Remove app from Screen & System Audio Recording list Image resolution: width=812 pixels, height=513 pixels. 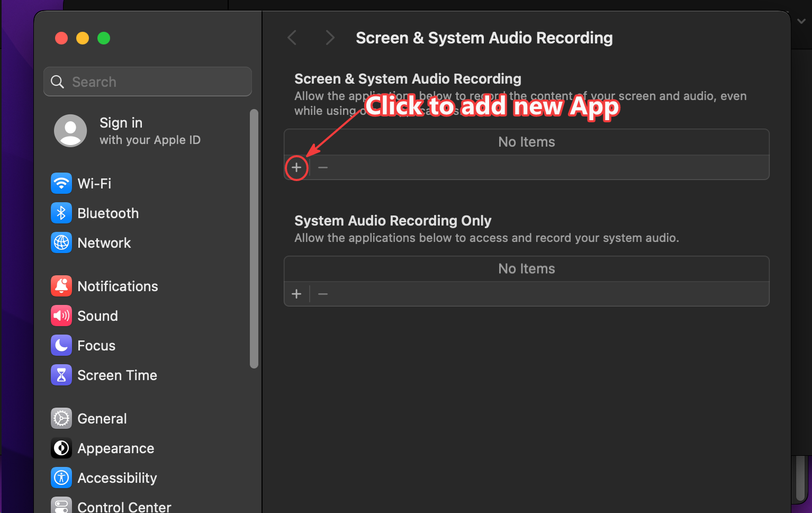point(323,168)
